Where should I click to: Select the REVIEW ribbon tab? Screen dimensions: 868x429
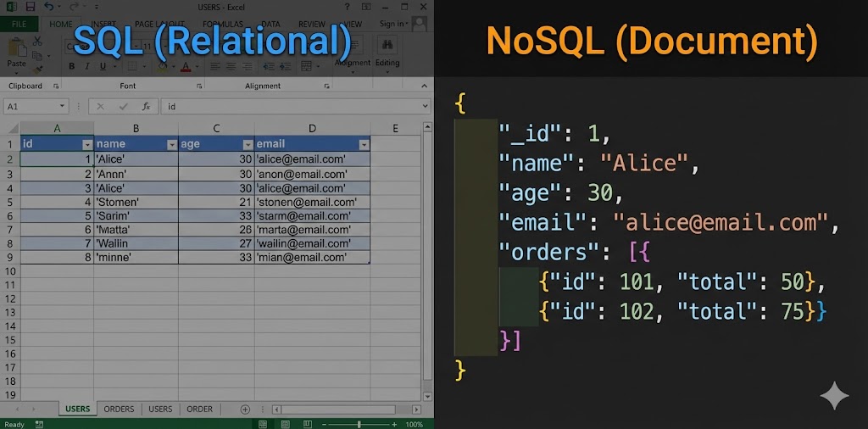pyautogui.click(x=312, y=24)
